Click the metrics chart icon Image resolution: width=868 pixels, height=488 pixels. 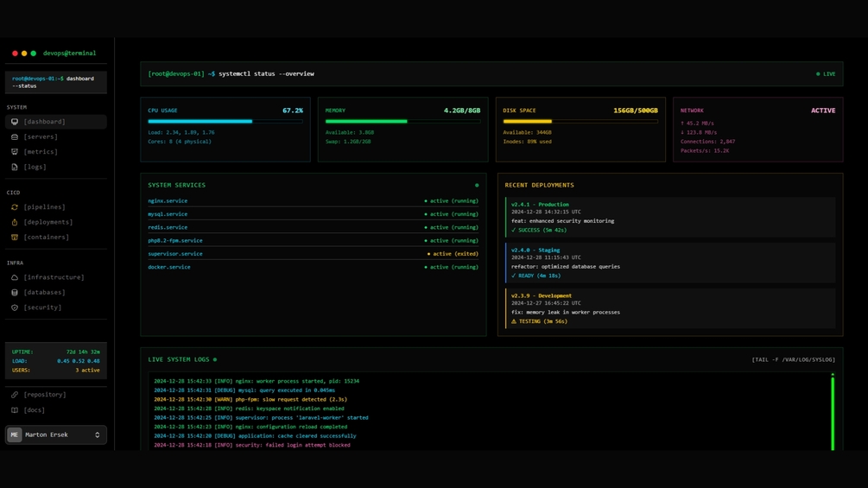click(x=15, y=152)
